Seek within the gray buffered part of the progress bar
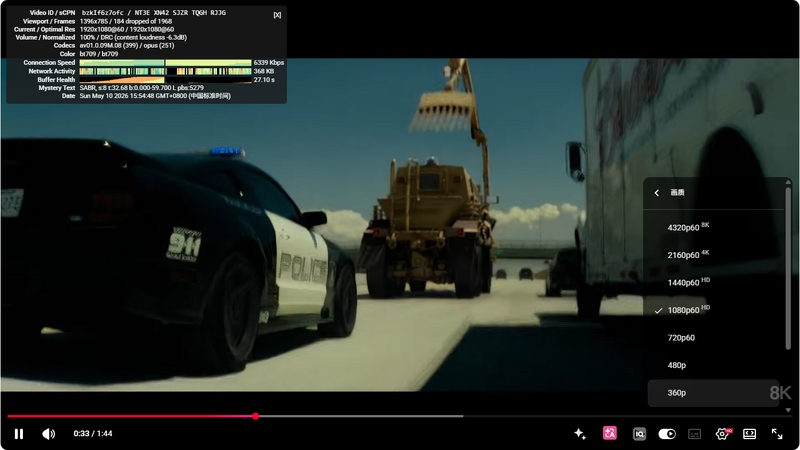This screenshot has height=450, width=800. click(361, 416)
